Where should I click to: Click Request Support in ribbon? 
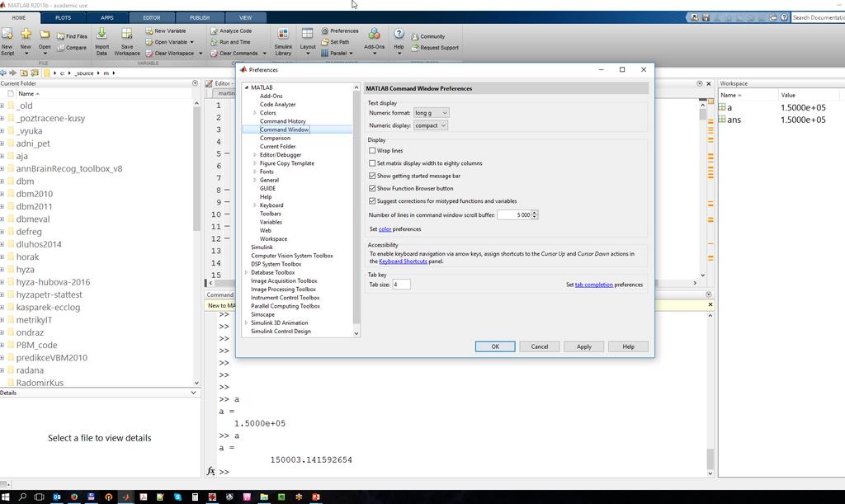click(435, 47)
